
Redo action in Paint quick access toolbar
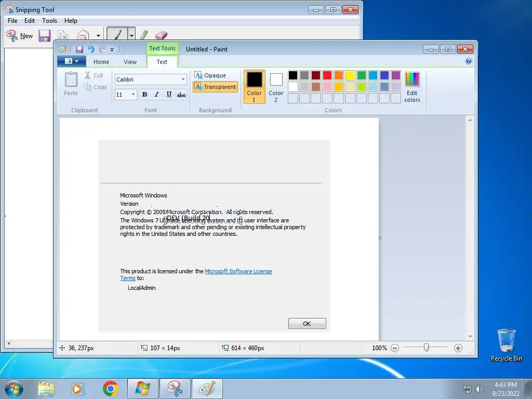click(x=102, y=49)
